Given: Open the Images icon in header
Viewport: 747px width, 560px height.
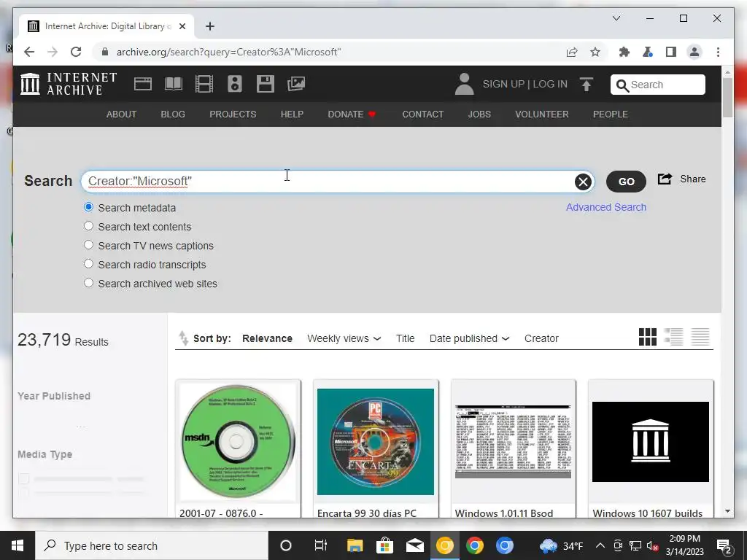Looking at the screenshot, I should (x=296, y=84).
